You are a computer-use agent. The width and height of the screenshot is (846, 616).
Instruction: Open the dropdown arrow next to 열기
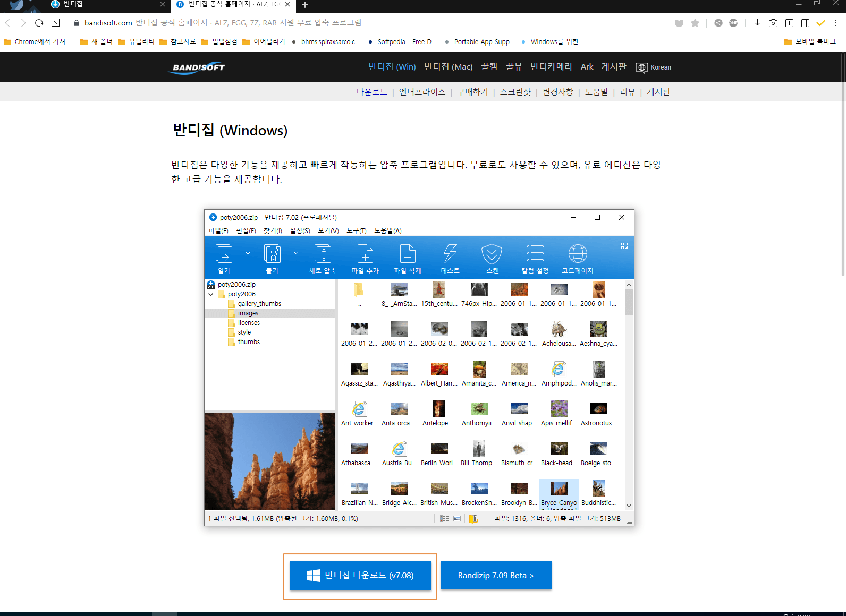pyautogui.click(x=248, y=253)
